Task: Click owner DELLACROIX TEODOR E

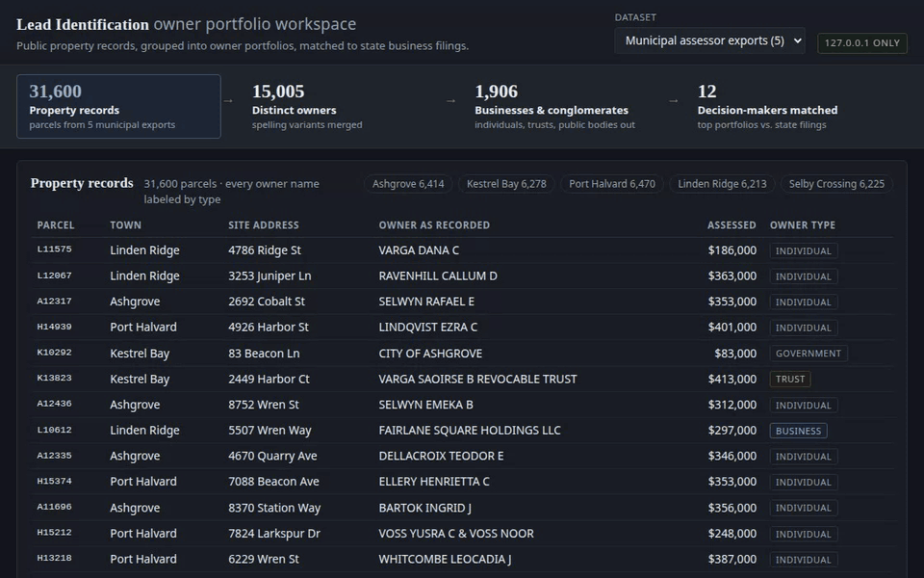Action: click(442, 456)
